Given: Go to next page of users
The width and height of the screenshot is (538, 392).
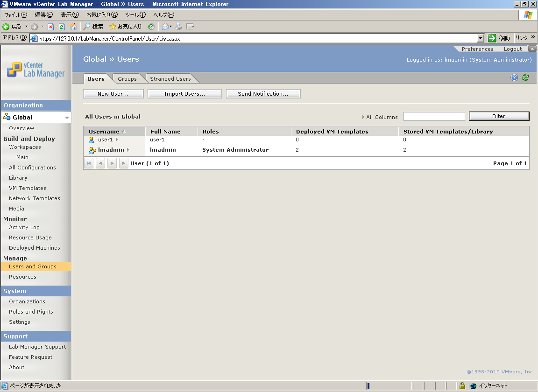Looking at the screenshot, I should click(112, 163).
